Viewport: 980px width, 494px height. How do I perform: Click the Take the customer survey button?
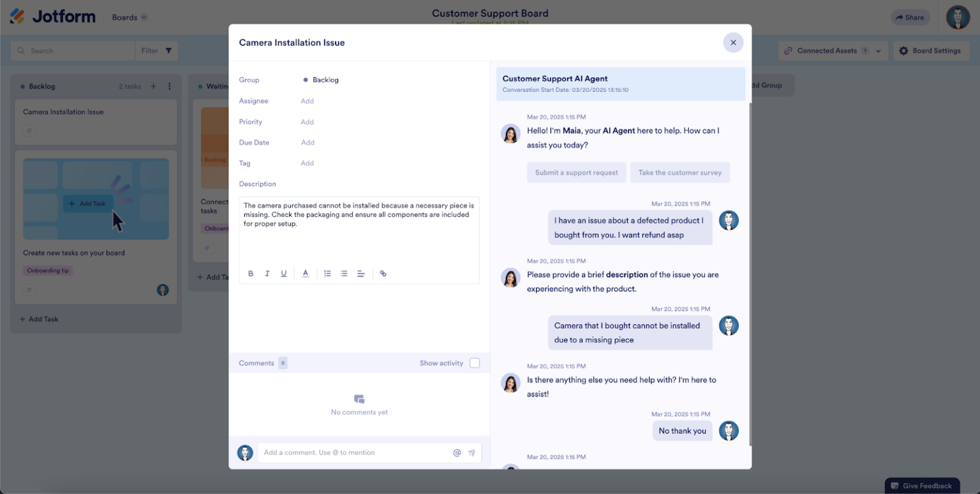pyautogui.click(x=680, y=172)
